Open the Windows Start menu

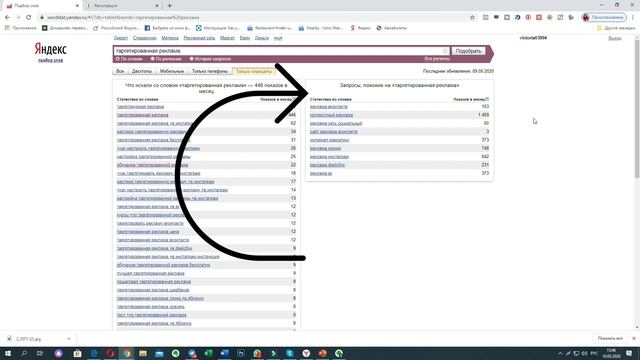coord(8,353)
